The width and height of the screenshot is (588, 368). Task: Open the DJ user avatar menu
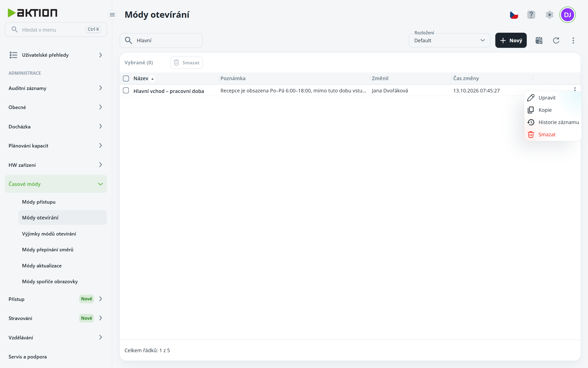tap(568, 15)
